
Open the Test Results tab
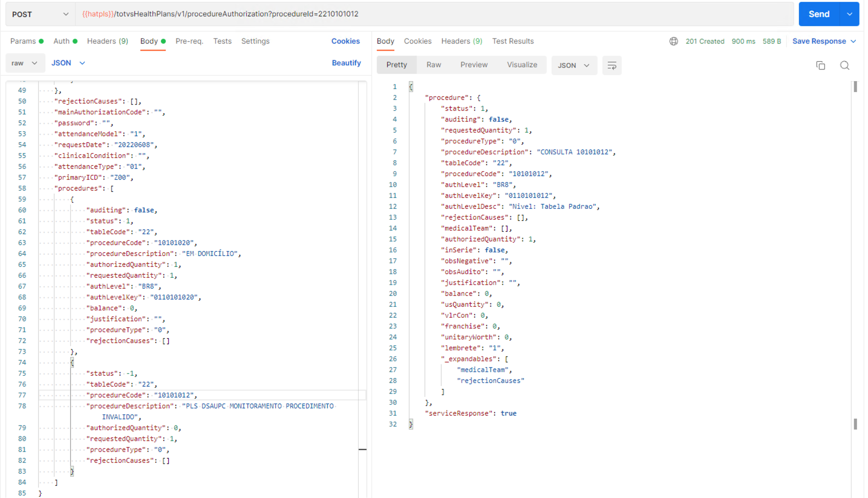click(513, 41)
